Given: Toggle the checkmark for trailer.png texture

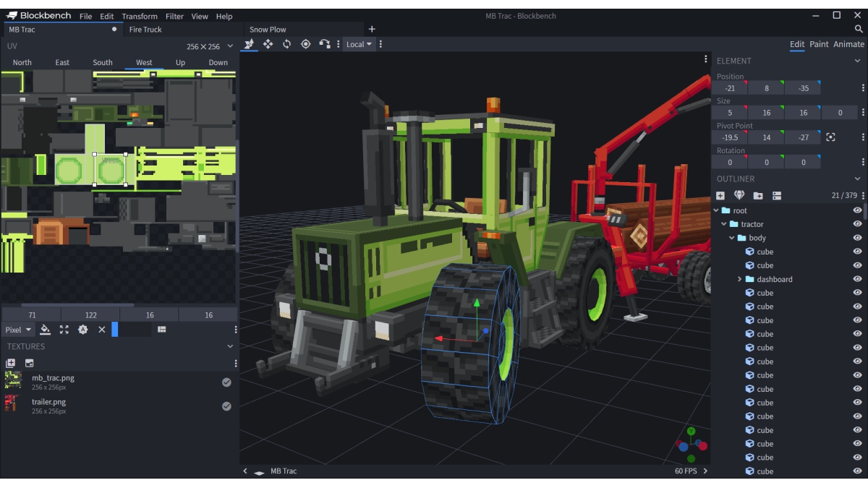Looking at the screenshot, I should [x=226, y=406].
